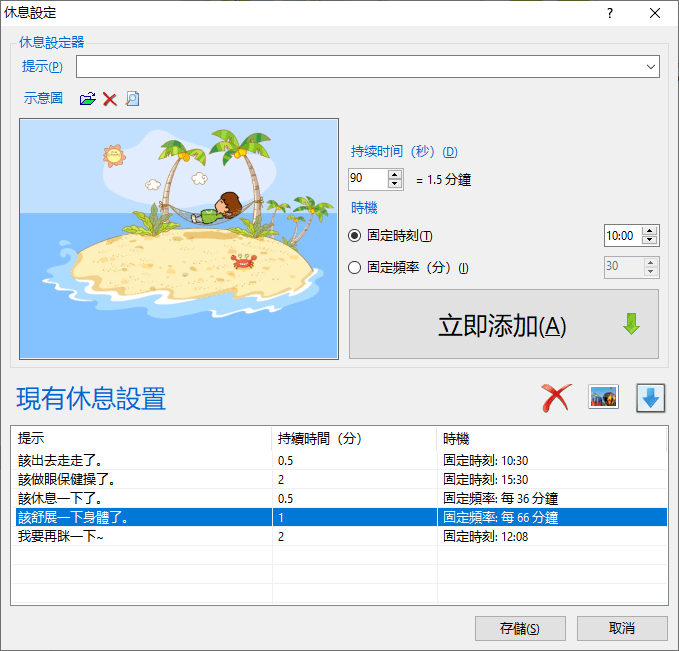Select the row 該出去走走了。
The height and width of the screenshot is (651, 679).
pos(341,460)
